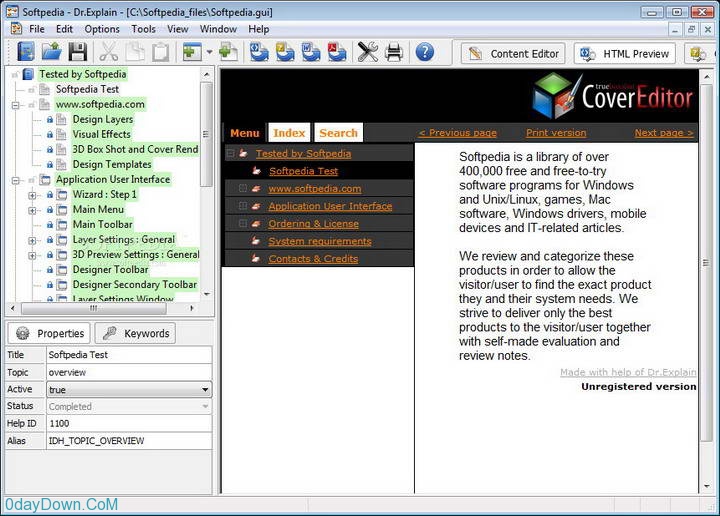Follow the Print version link
This screenshot has width=720, height=516.
coord(556,133)
